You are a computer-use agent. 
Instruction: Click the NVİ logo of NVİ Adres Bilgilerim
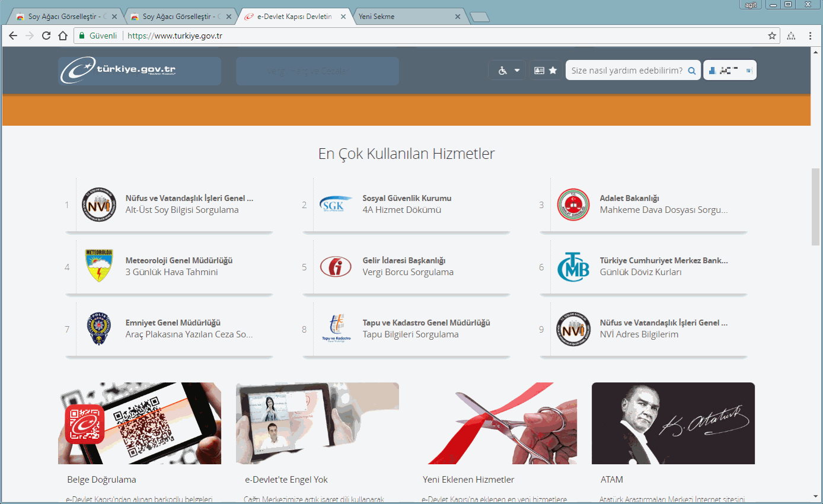(x=573, y=328)
